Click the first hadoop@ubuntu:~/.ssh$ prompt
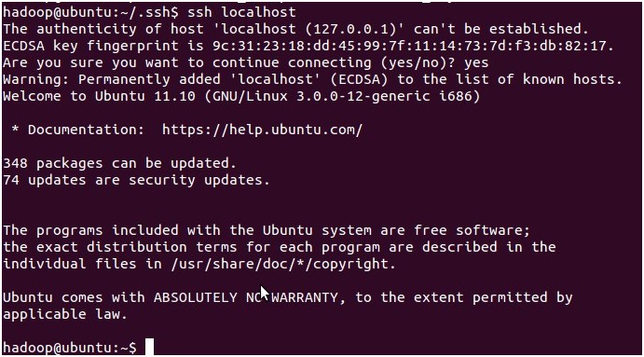 pyautogui.click(x=90, y=12)
